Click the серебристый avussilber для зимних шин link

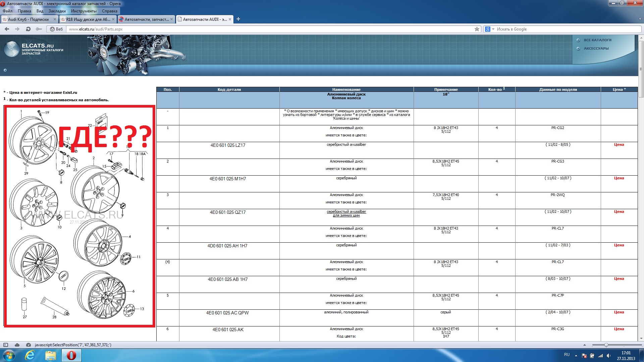pos(346,214)
